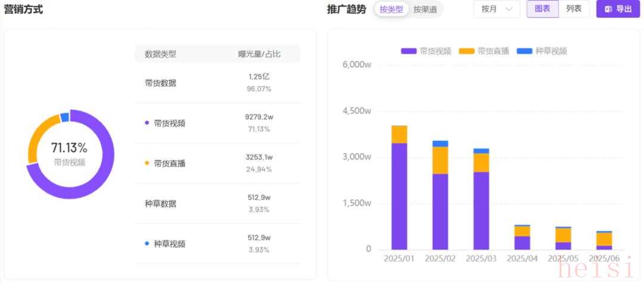Click the 2025/01 purple bar in chart
Image resolution: width=644 pixels, height=285 pixels.
[x=399, y=196]
